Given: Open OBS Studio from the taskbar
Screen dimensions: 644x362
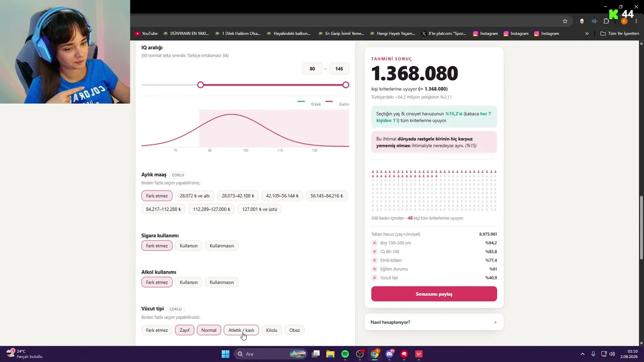Looking at the screenshot, I should tap(360, 354).
